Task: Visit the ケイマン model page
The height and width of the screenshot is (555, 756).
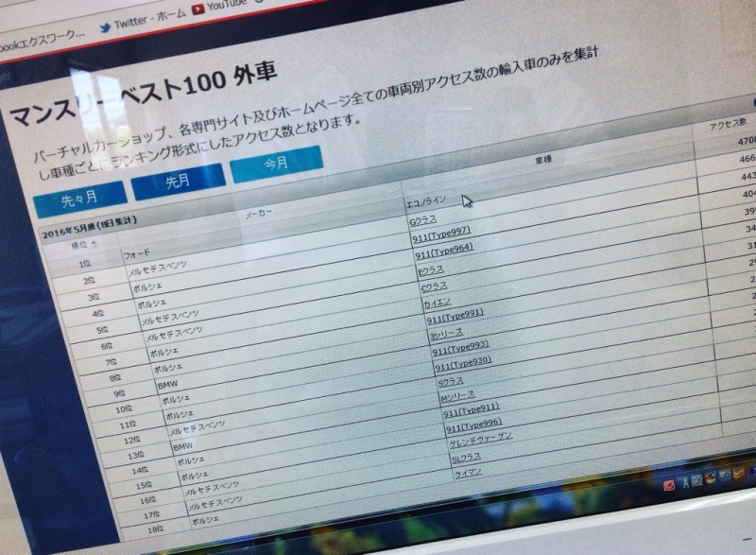Action: coord(468,473)
